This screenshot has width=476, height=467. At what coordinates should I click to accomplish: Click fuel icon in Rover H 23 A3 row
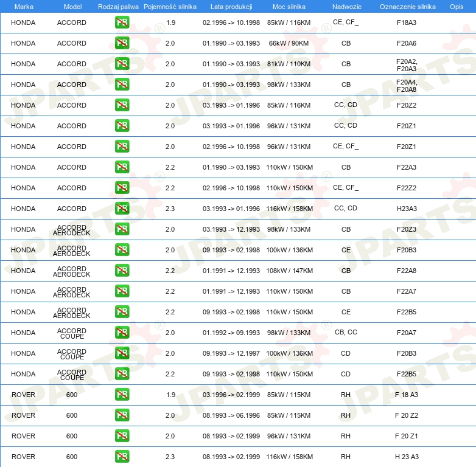point(122,457)
